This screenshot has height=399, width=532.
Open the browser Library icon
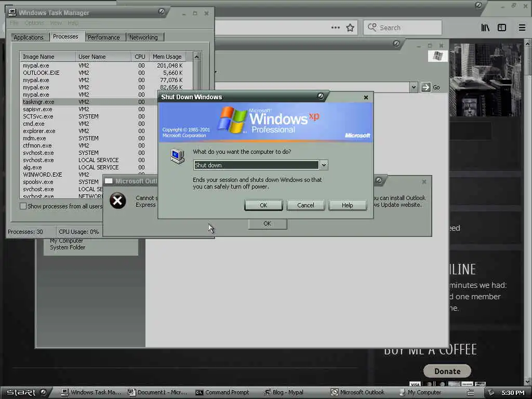pyautogui.click(x=485, y=28)
